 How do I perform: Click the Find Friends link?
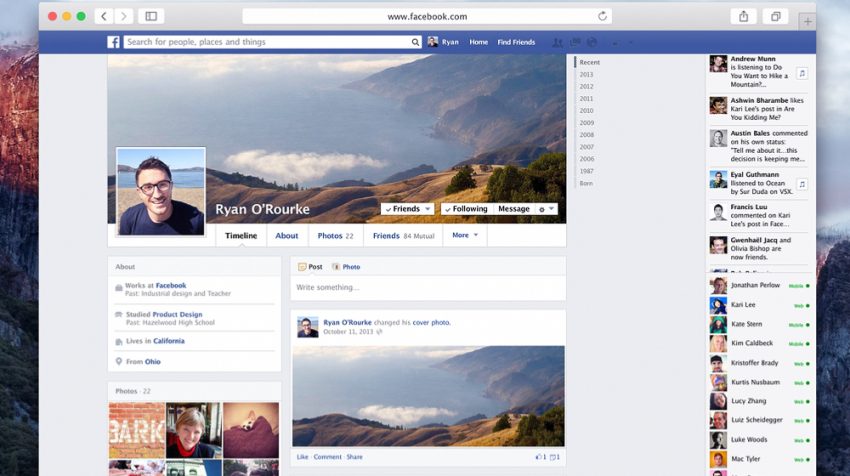tap(516, 42)
